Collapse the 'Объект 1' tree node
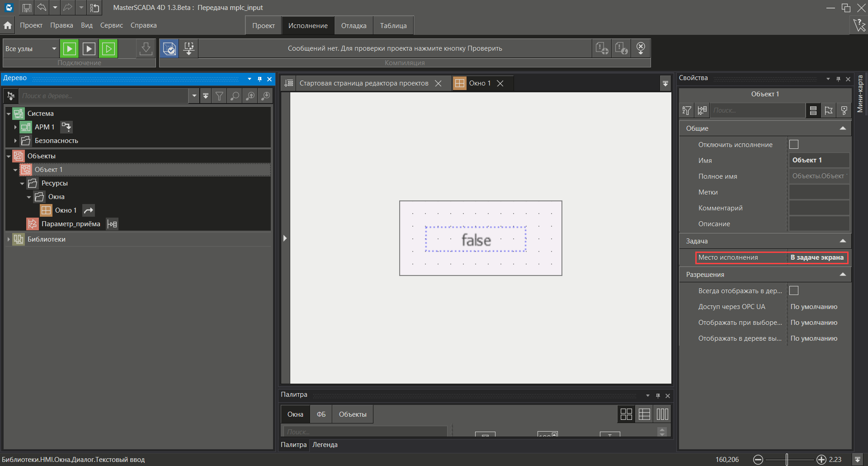This screenshot has height=466, width=868. 15,170
